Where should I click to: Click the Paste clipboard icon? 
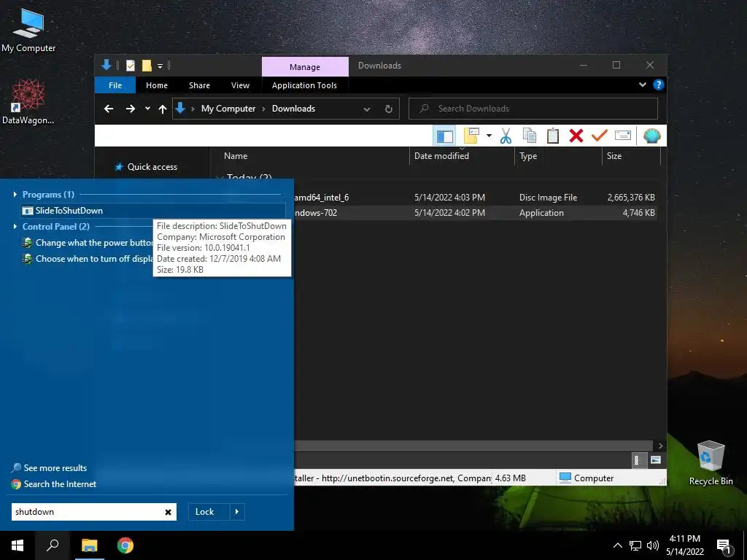[x=553, y=136]
